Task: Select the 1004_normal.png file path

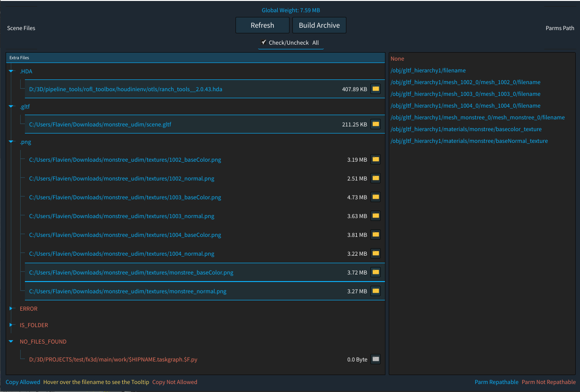Action: [122, 254]
